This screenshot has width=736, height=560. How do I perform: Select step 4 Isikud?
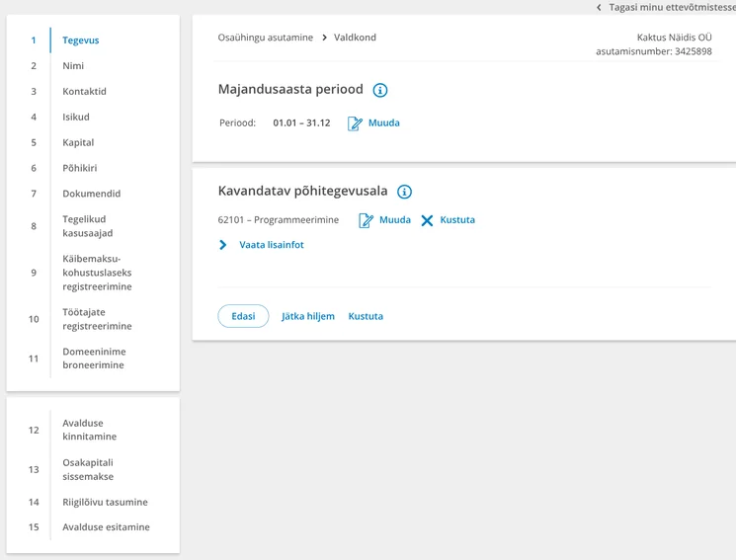[76, 117]
